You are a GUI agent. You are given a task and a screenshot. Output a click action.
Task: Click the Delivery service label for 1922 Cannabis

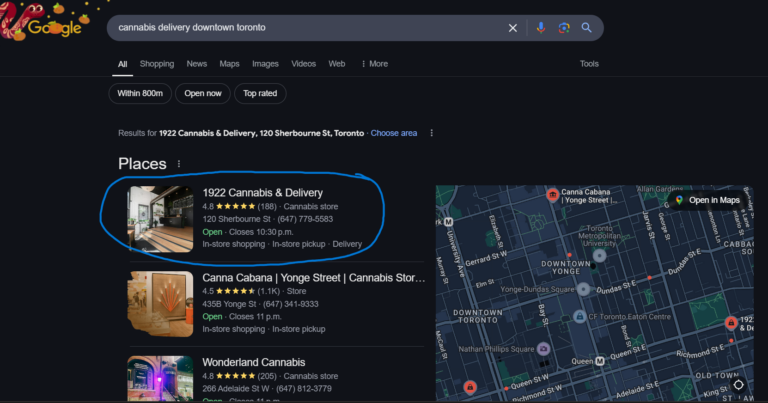(347, 244)
